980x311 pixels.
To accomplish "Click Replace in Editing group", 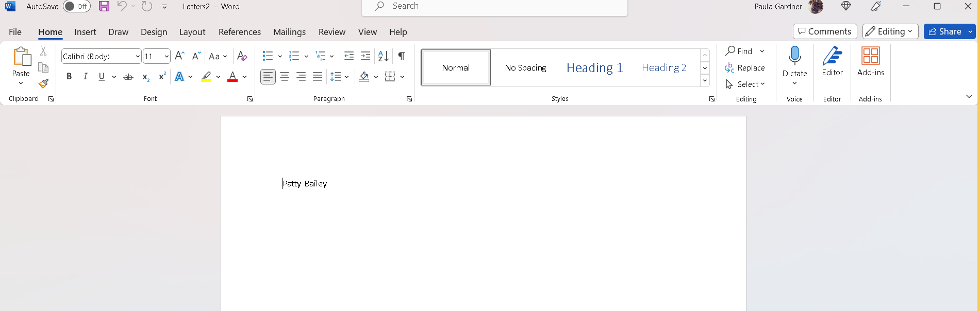I will [745, 67].
